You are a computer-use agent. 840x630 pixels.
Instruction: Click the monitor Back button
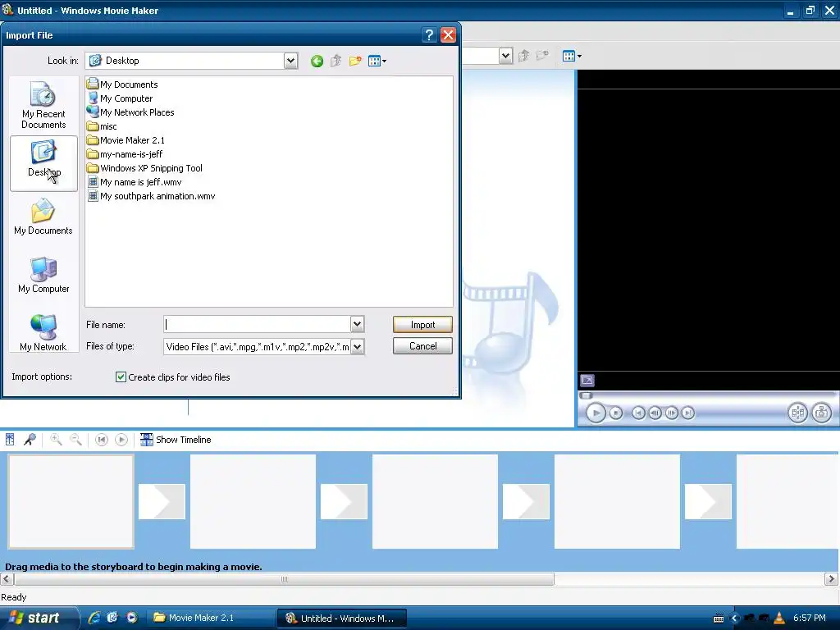coord(638,413)
